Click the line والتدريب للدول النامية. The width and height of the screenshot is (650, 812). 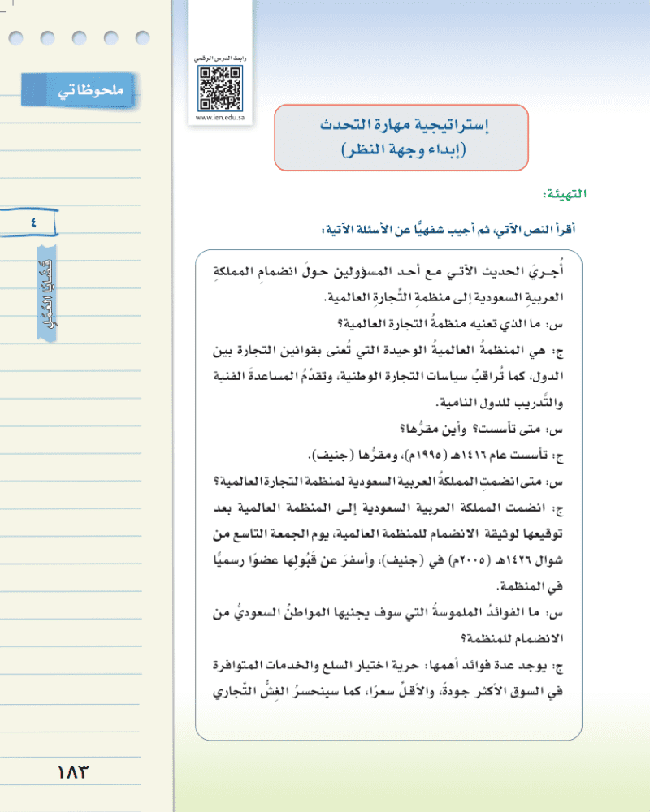500,403
